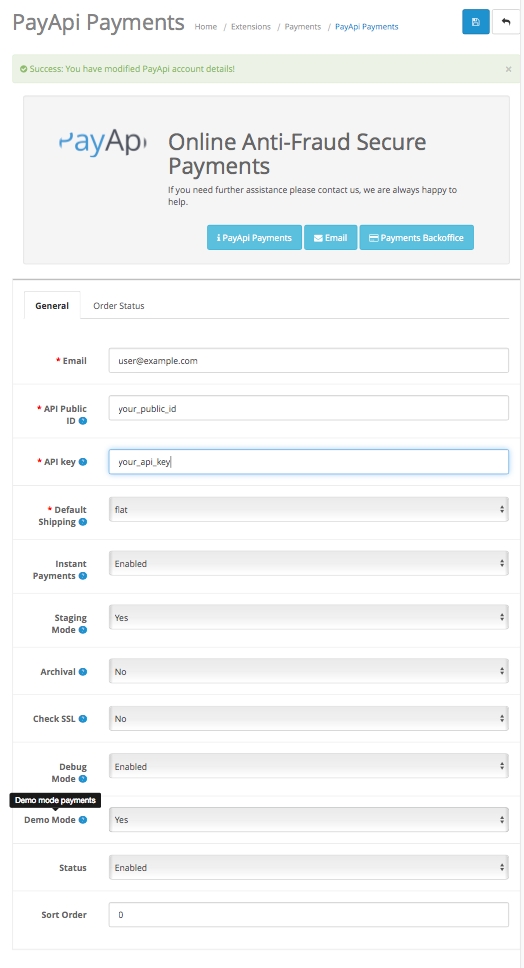Click into the Sort Order field
Image resolution: width=524 pixels, height=968 pixels.
coord(309,915)
